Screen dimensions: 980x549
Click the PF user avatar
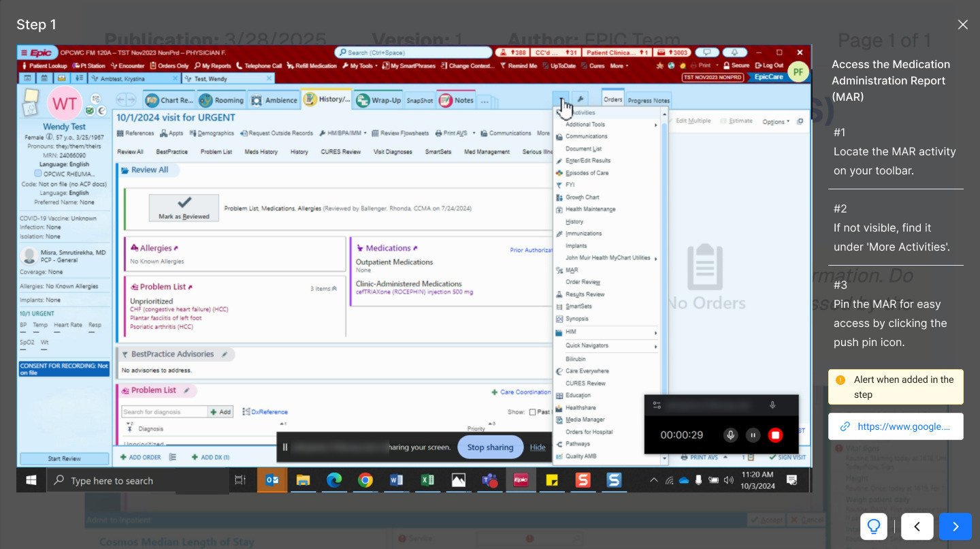pyautogui.click(x=797, y=71)
